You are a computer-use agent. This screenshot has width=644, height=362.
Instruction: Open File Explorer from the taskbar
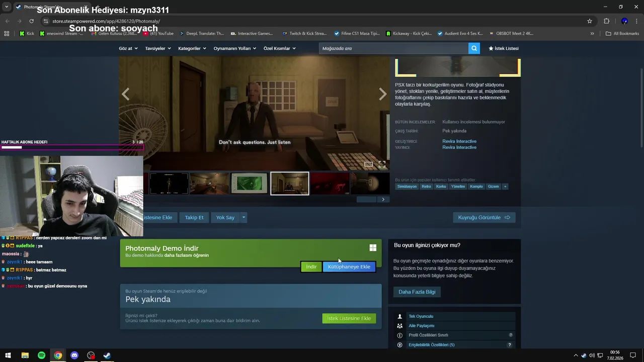click(x=25, y=355)
